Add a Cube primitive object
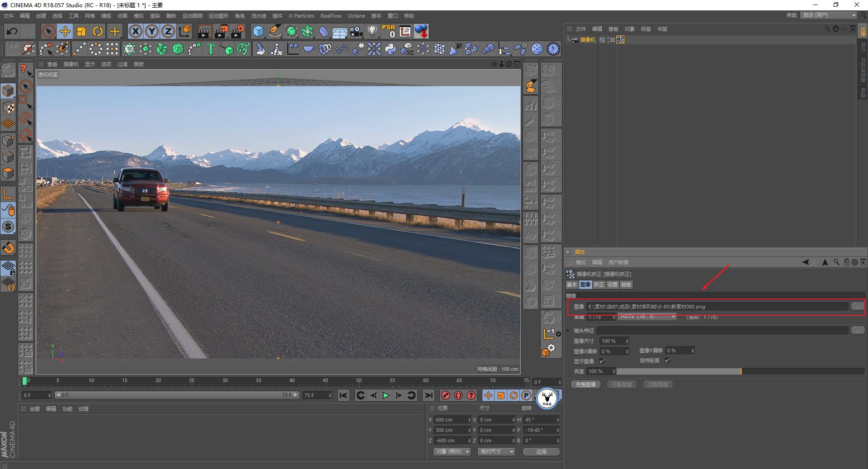Screen dimensions: 868x469 coord(258,31)
